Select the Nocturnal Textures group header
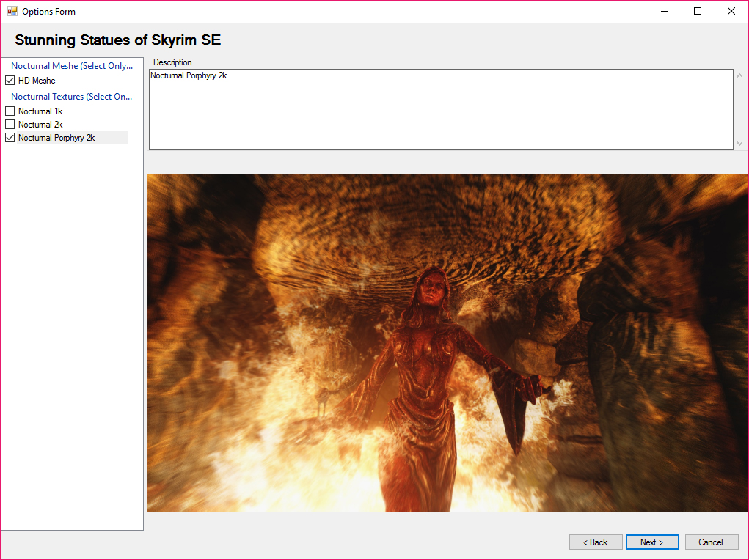The image size is (749, 560). (72, 97)
